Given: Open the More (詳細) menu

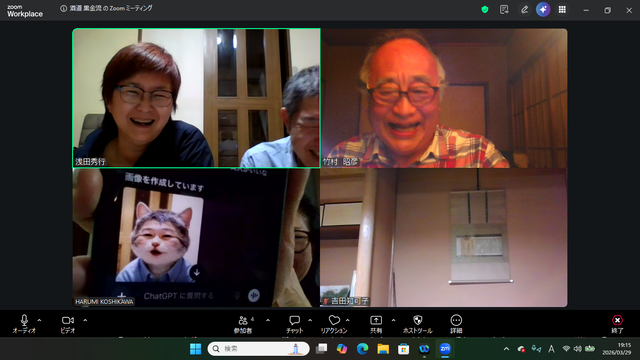Looking at the screenshot, I should coord(456,324).
